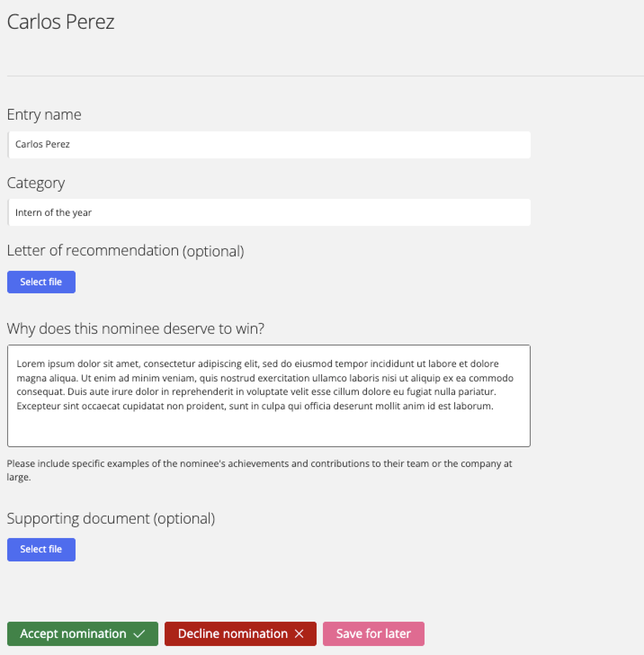Select file for Supporting document
The height and width of the screenshot is (655, 644).
pos(41,549)
